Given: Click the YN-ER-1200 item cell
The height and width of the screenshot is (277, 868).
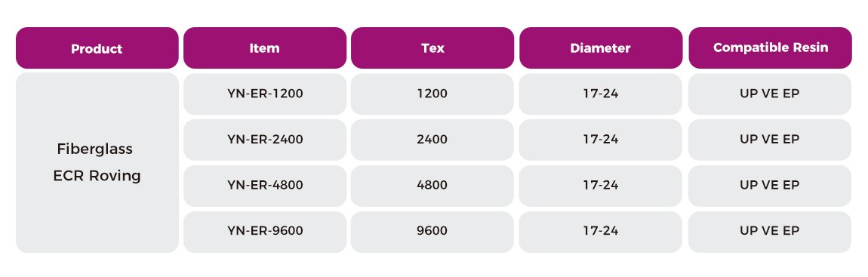Looking at the screenshot, I should pos(265,94).
